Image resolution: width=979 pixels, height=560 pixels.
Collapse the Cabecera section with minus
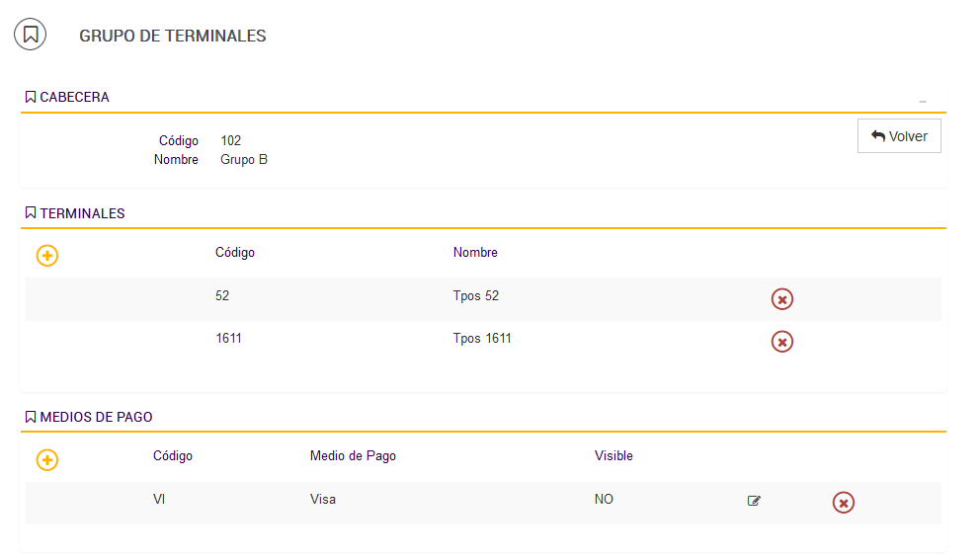(x=922, y=101)
